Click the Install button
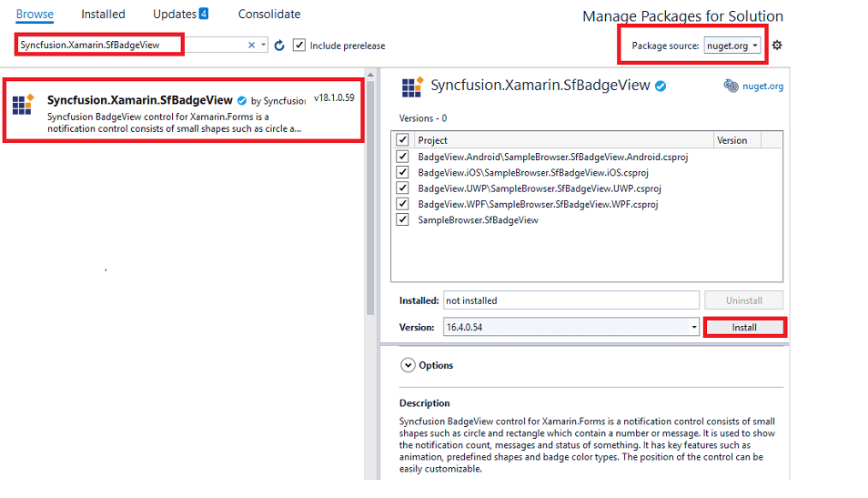This screenshot has height=498, width=868. point(744,327)
